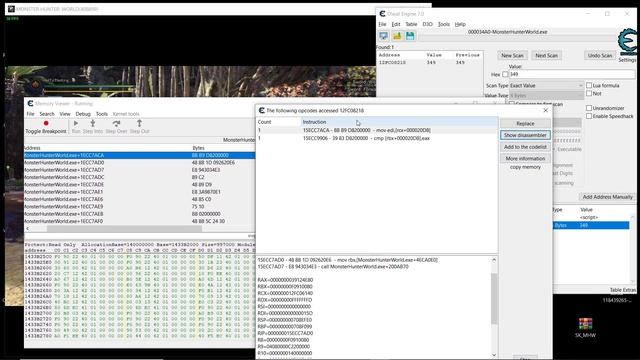This screenshot has width=640, height=360.
Task: Click the Address column header in found list
Action: 389,55
